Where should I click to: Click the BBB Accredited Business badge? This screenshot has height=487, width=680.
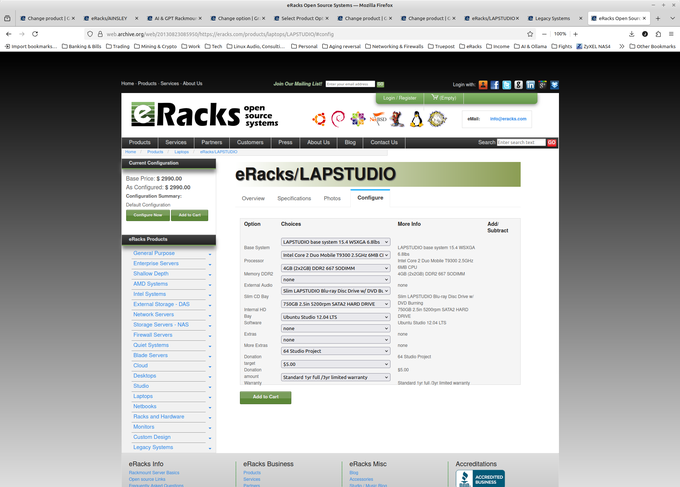[x=480, y=478]
